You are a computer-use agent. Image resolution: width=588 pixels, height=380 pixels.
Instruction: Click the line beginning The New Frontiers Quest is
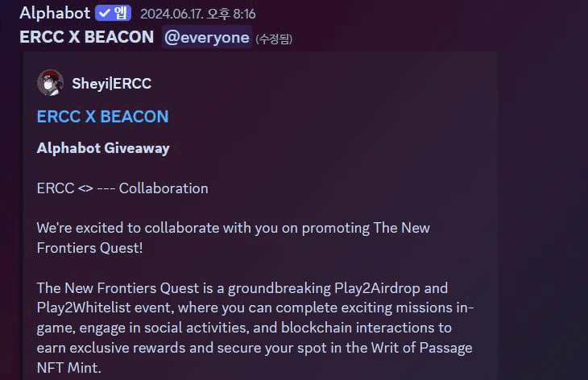pos(242,288)
